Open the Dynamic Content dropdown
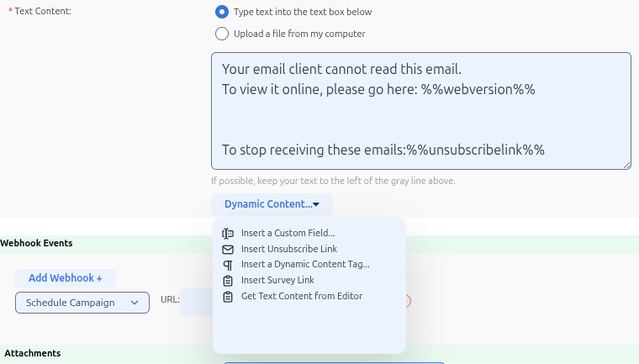 click(x=272, y=204)
